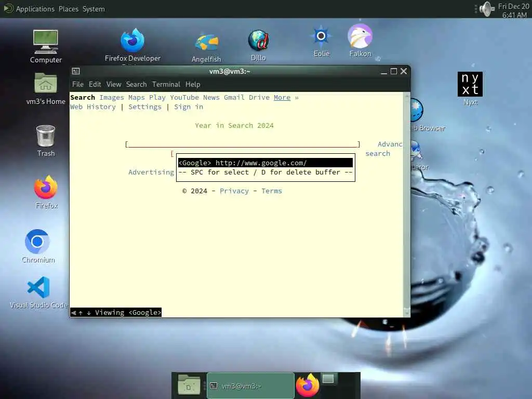The width and height of the screenshot is (532, 399).
Task: Open the Places menu in top panel
Action: coord(69,9)
